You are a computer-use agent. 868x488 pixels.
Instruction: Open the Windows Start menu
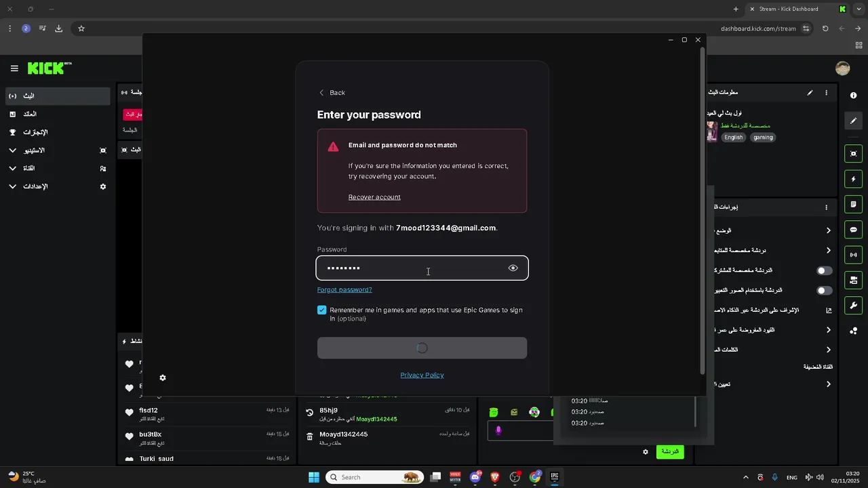[x=314, y=477]
